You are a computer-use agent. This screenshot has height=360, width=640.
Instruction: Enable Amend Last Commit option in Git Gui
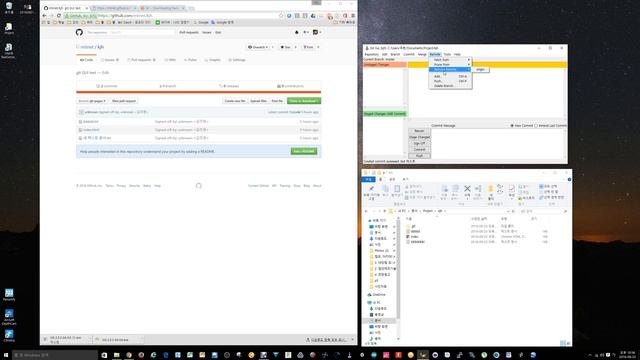tap(536, 126)
